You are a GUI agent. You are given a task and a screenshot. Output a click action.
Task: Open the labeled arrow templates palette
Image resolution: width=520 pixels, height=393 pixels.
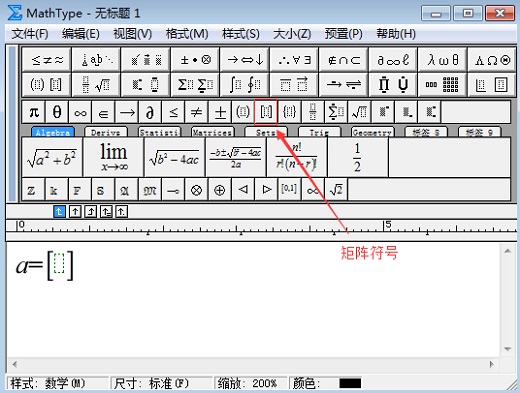pos(344,85)
